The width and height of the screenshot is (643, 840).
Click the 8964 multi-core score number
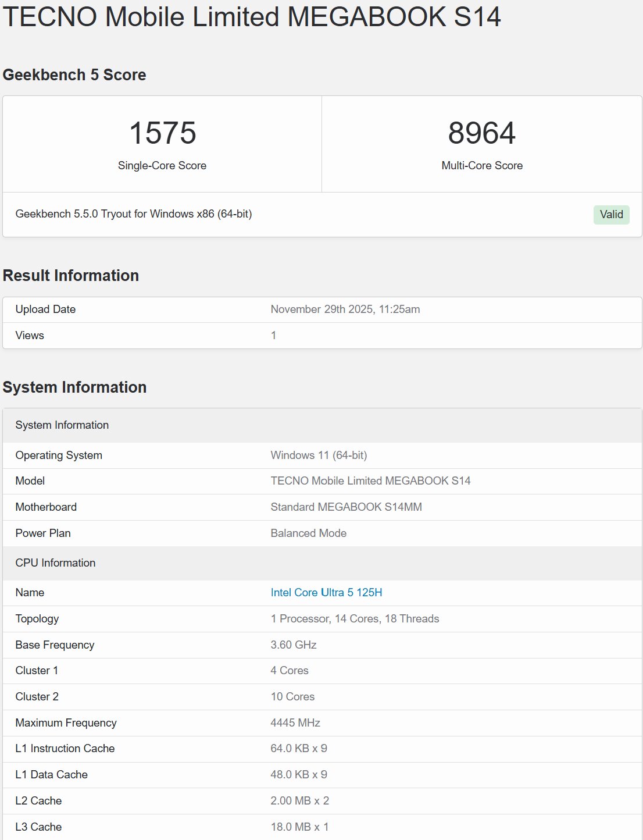point(481,133)
